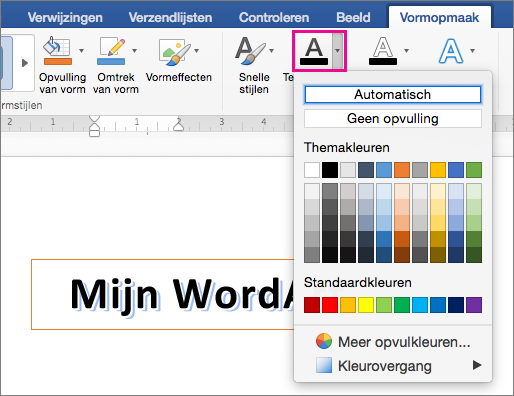Pick the black theme color swatch
The width and height of the screenshot is (514, 396).
[330, 170]
